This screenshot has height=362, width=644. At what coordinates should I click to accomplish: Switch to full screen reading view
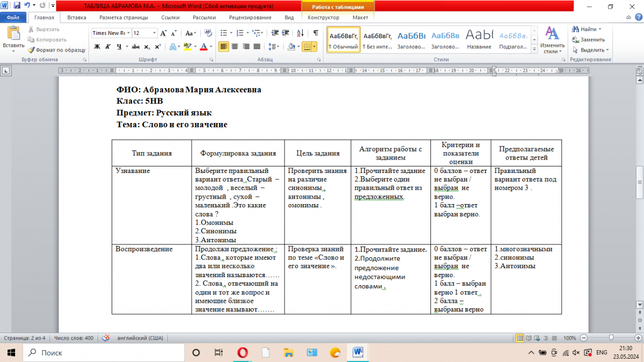tap(528, 338)
